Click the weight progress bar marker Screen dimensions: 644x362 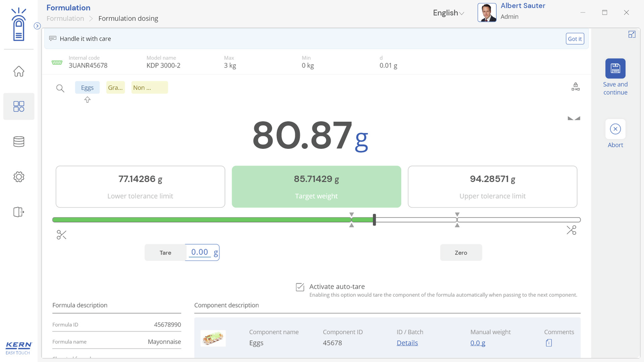(x=374, y=220)
